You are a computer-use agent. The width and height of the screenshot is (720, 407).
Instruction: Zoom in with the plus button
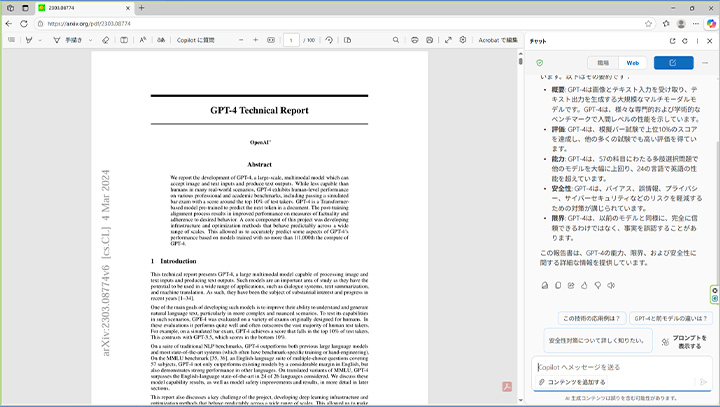(256, 40)
